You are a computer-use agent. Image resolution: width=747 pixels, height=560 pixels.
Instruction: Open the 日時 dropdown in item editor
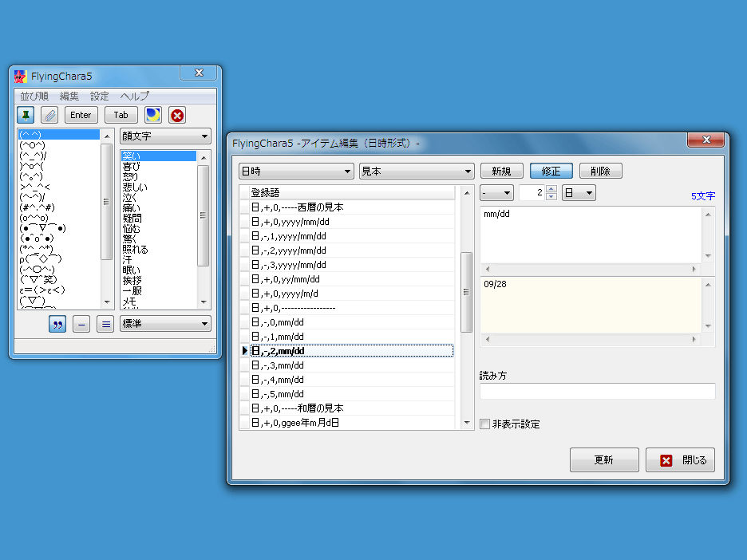[296, 171]
